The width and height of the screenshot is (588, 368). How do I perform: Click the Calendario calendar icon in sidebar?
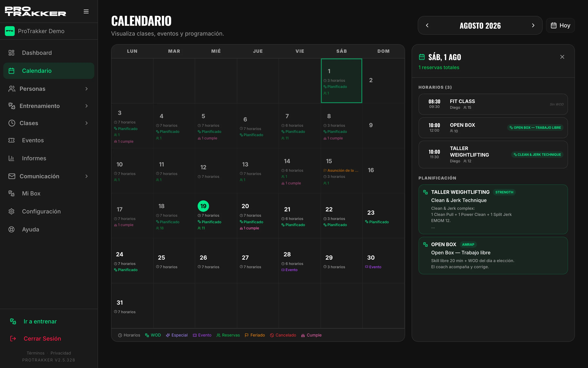coord(11,71)
